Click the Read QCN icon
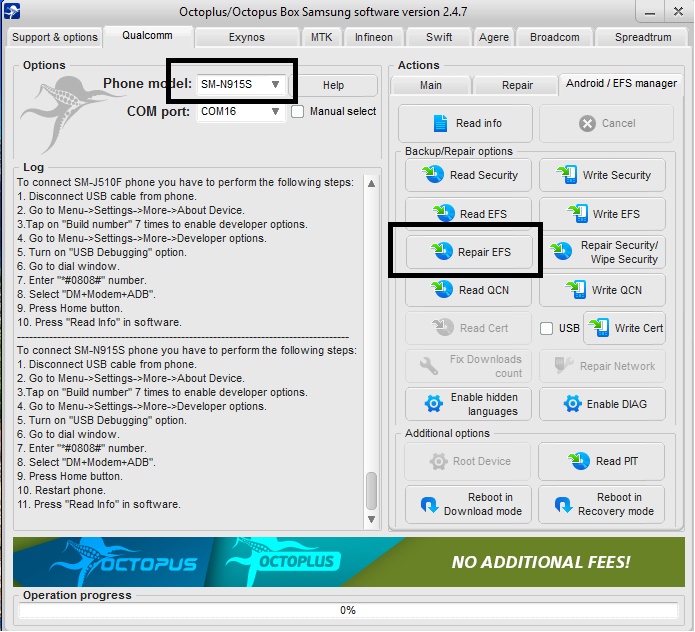Screen dimensions: 695x632 click(442, 289)
